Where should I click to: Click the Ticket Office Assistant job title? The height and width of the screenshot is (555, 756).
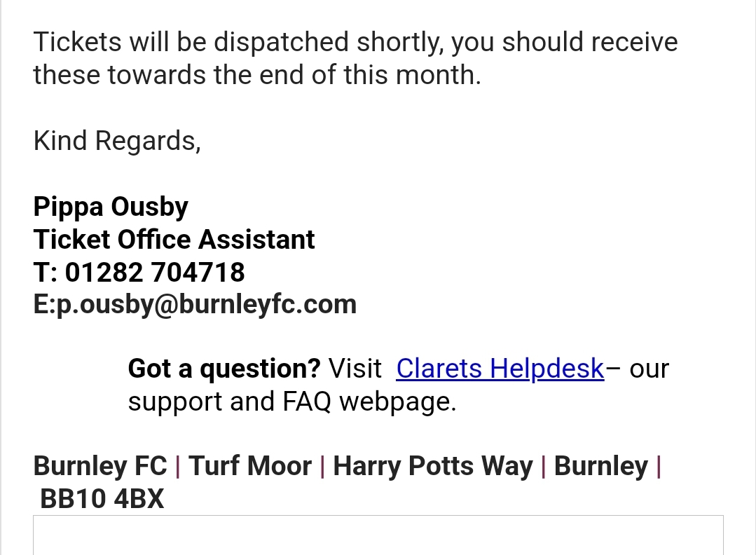coord(174,240)
